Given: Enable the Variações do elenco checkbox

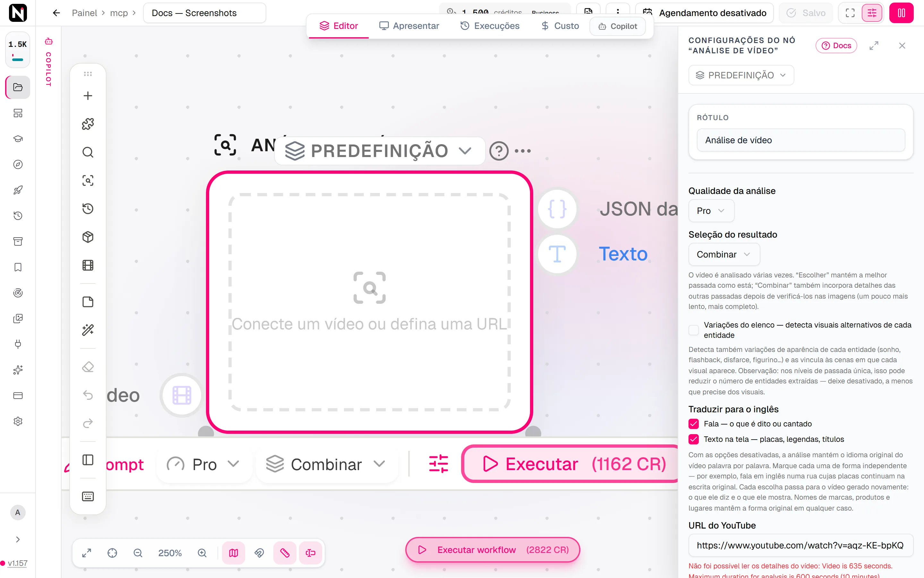Looking at the screenshot, I should click(693, 330).
